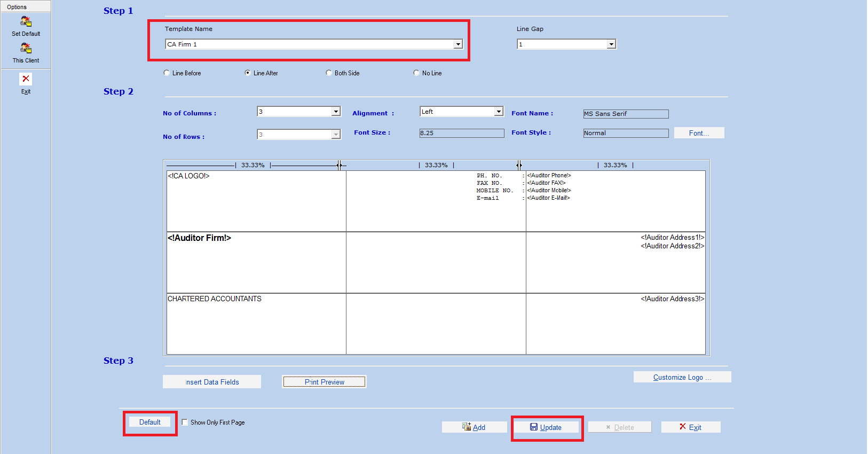Viewport: 868px width, 454px height.
Task: Select the No Line radio button
Action: pyautogui.click(x=416, y=73)
